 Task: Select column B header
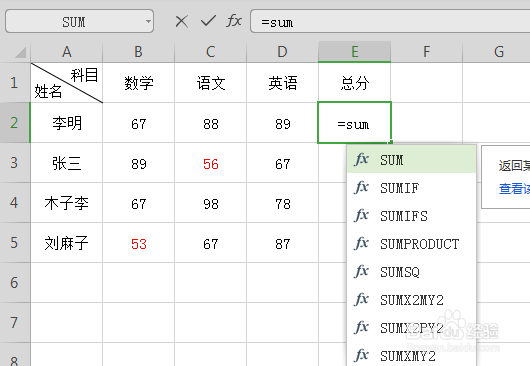[139, 52]
